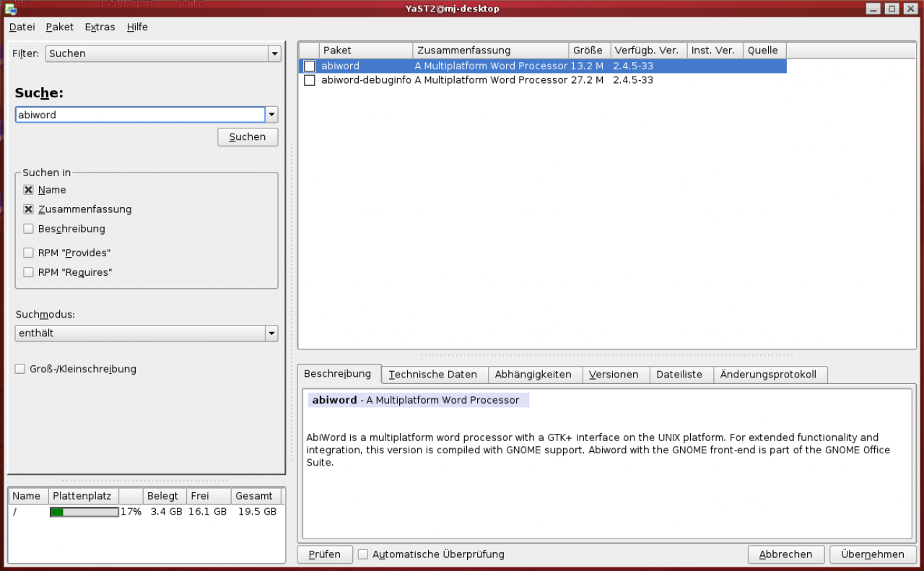Viewport: 924px width, 571px height.
Task: Mark the abiword-debuginfo package checkbox
Action: [x=310, y=80]
